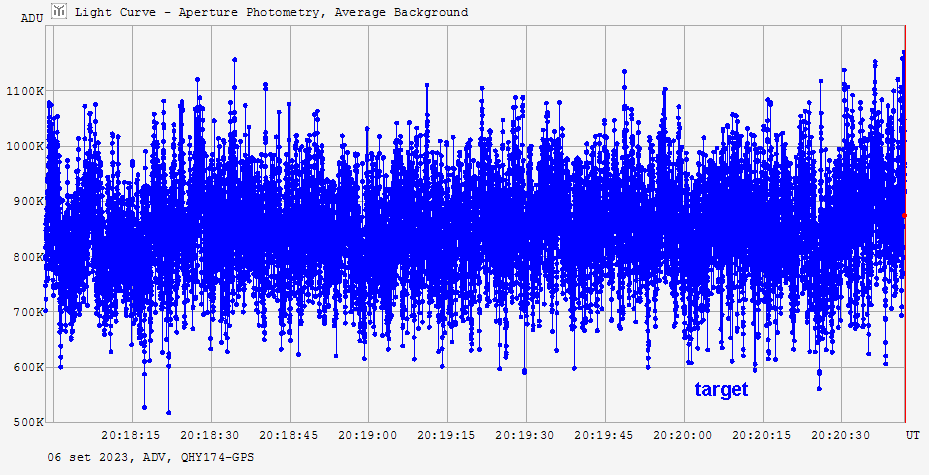The height and width of the screenshot is (475, 929).
Task: Click the ADU axis label
Action: tap(32, 18)
